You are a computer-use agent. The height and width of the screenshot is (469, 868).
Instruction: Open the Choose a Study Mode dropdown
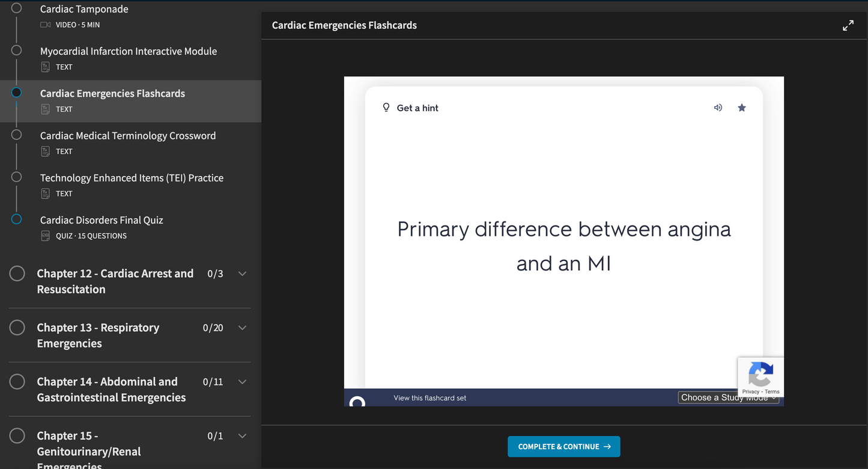[x=728, y=397]
